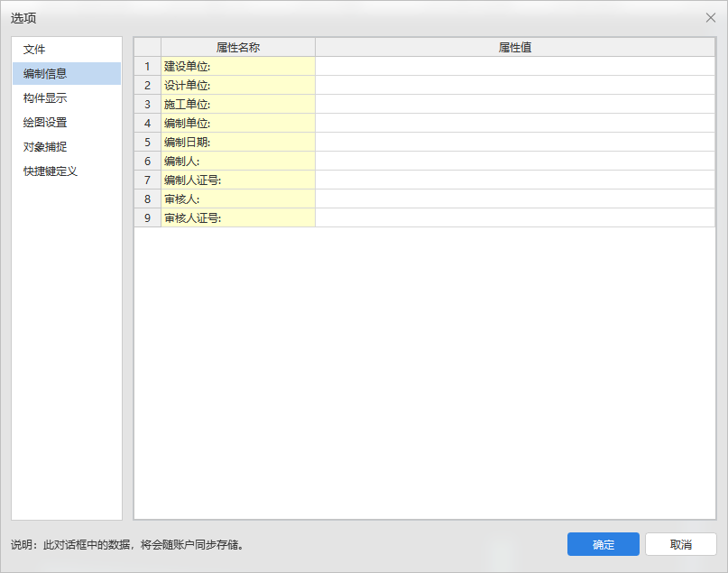728x573 pixels.
Task: Click the 编制单位 value field
Action: [x=514, y=123]
